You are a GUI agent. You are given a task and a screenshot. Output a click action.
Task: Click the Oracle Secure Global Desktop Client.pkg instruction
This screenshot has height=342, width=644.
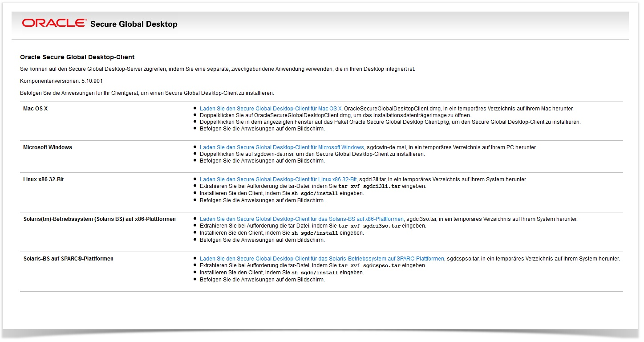point(390,122)
